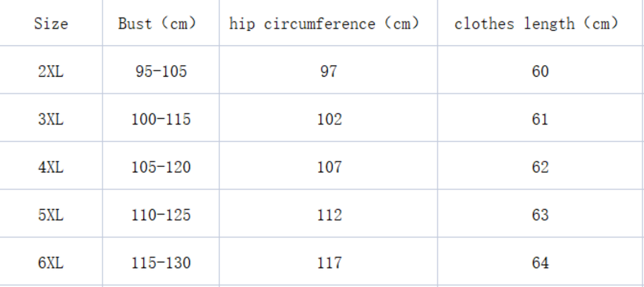The height and width of the screenshot is (287, 644).
Task: Select clothes length value 62
Action: 540,167
